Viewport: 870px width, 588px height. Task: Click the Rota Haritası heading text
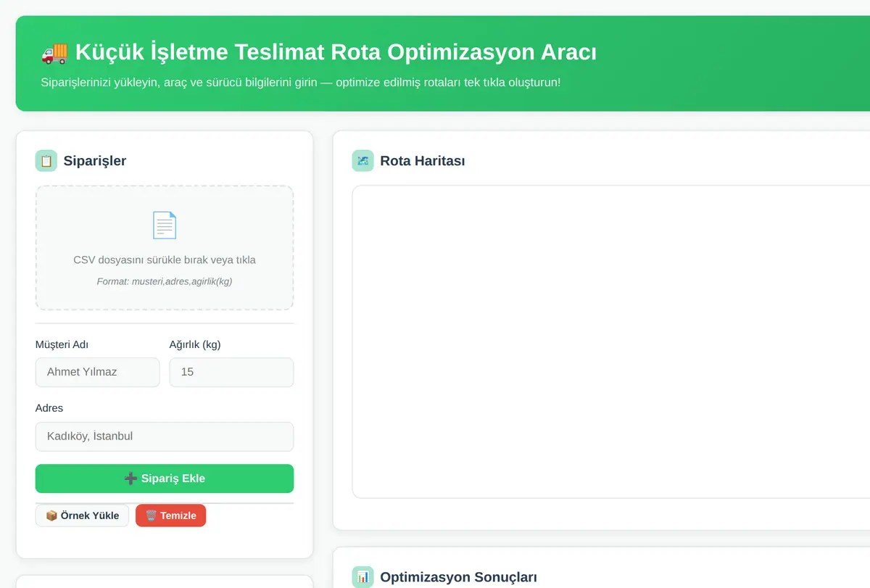click(x=423, y=161)
